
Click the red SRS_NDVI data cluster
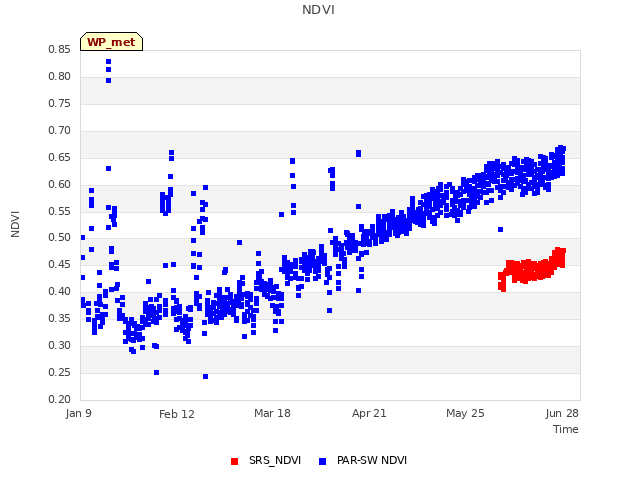click(532, 269)
